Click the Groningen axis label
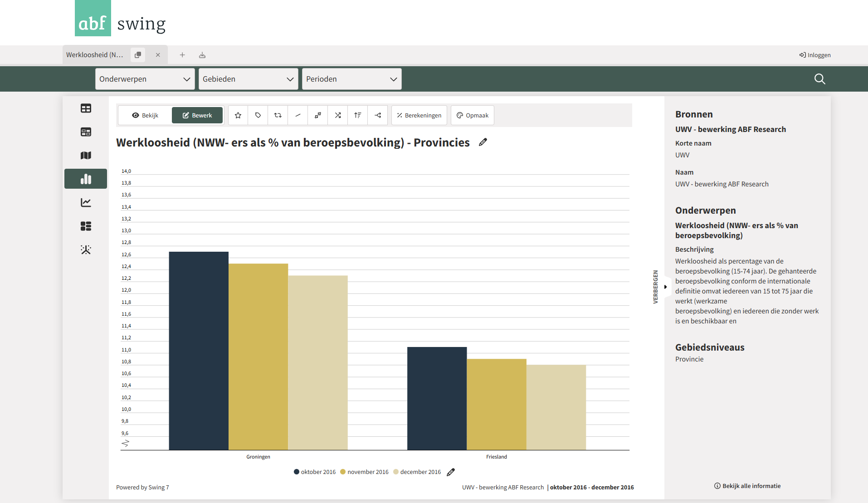 (x=258, y=457)
